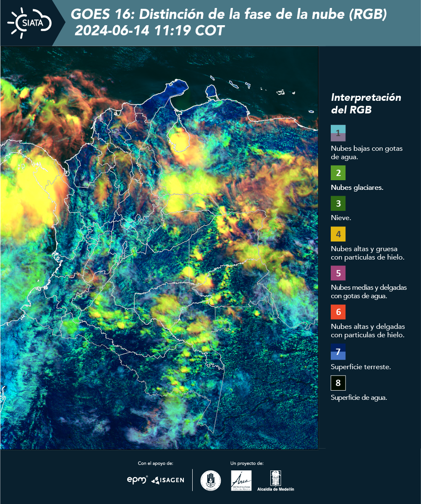Viewport: 421px width, 504px height.
Task: Click the epm logo in the footer
Action: [x=137, y=480]
